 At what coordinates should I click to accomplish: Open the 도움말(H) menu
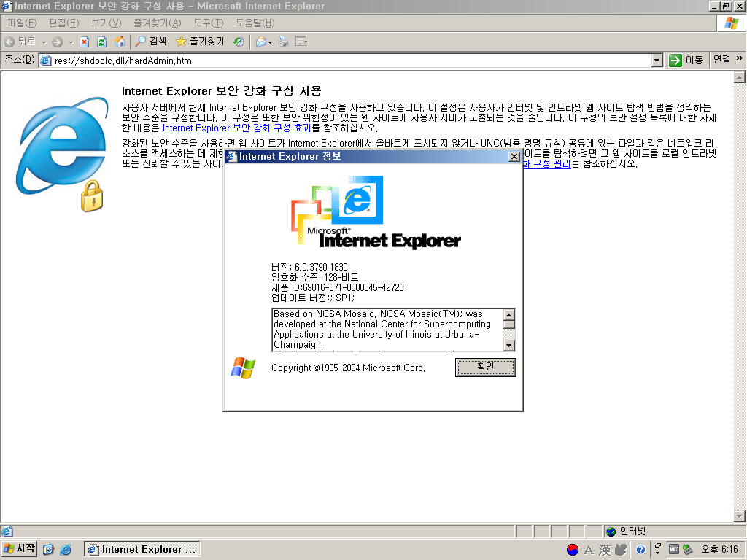(255, 23)
